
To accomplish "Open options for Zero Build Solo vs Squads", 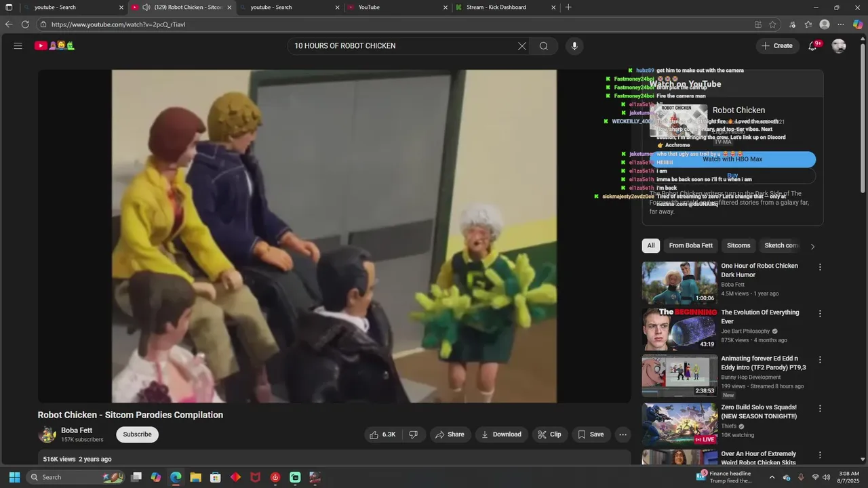I will (x=819, y=409).
